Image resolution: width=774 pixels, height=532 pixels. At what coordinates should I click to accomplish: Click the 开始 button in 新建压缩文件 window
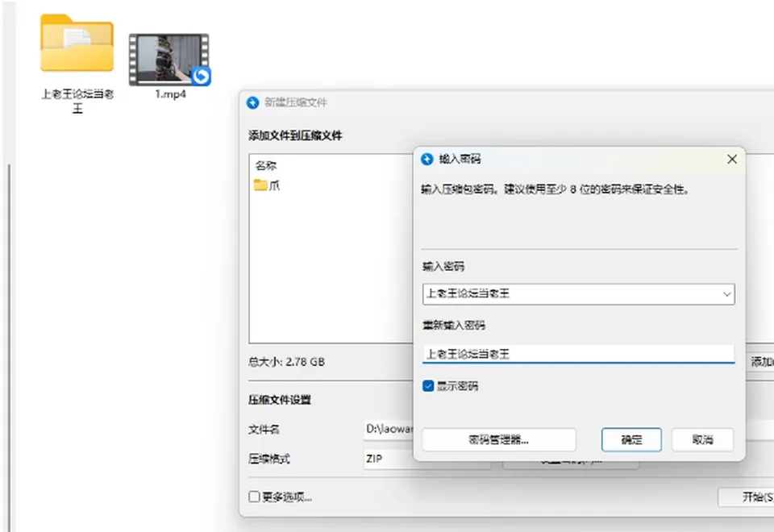coord(747,497)
